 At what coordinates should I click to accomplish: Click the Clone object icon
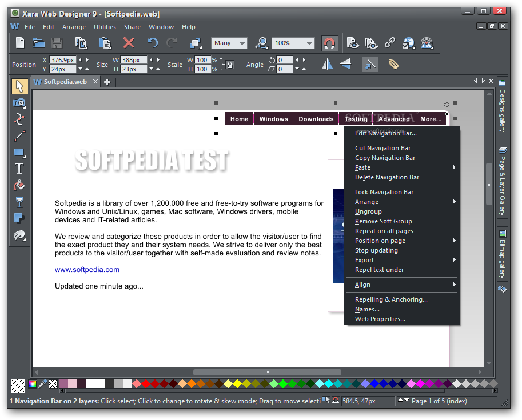coord(196,43)
